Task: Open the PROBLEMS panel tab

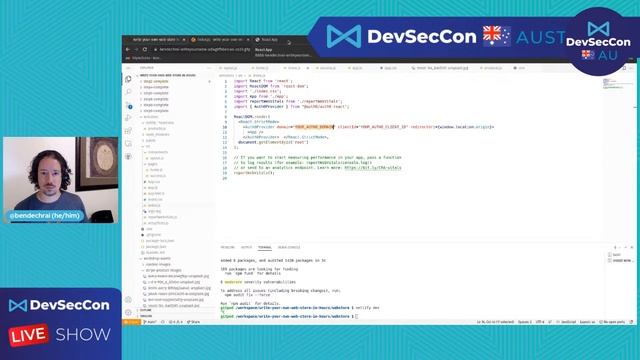Action: coord(227,247)
